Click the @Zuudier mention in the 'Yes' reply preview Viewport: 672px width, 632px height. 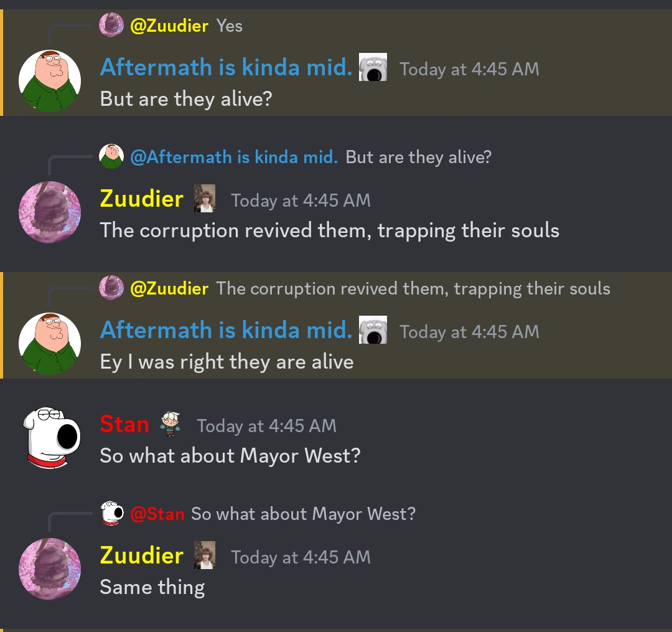point(169,26)
